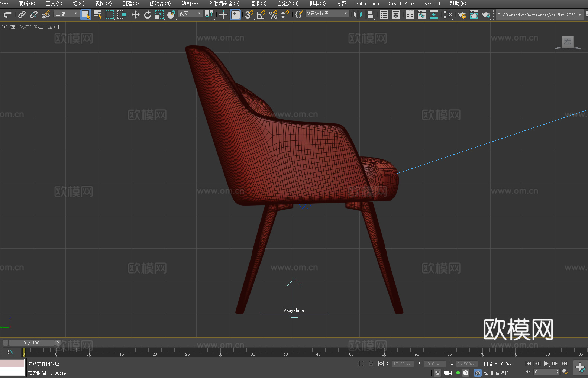This screenshot has width=588, height=378.
Task: Step time slider forward arrow
Action: pos(58,343)
